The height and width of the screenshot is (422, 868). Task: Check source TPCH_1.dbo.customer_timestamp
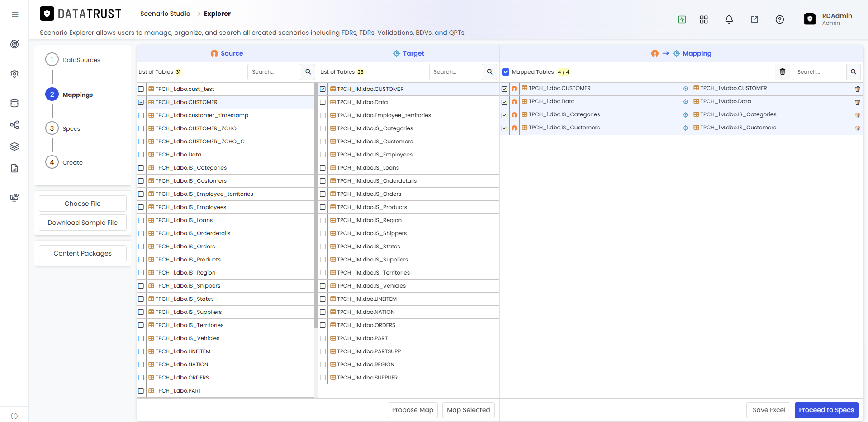(x=141, y=115)
